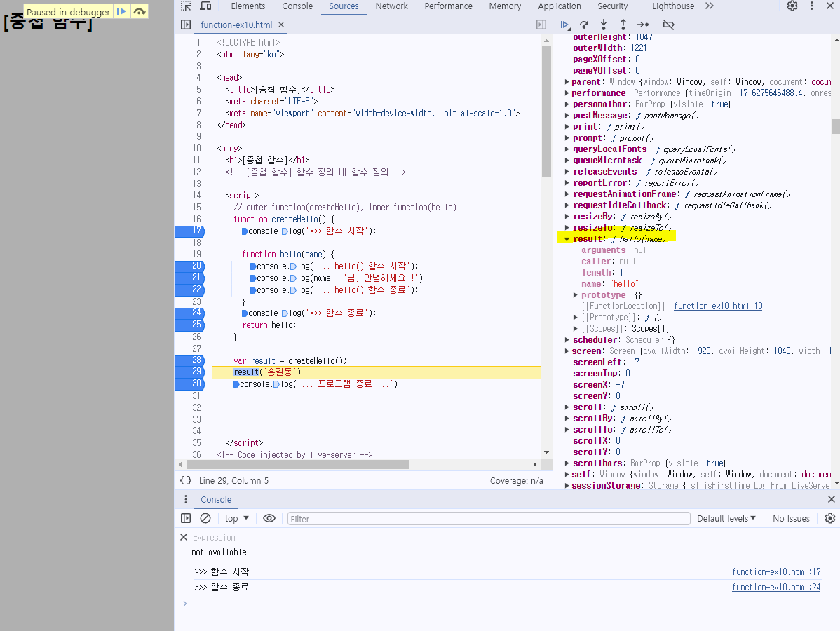Expand the sessionStorage entry
The width and height of the screenshot is (840, 631).
(567, 486)
